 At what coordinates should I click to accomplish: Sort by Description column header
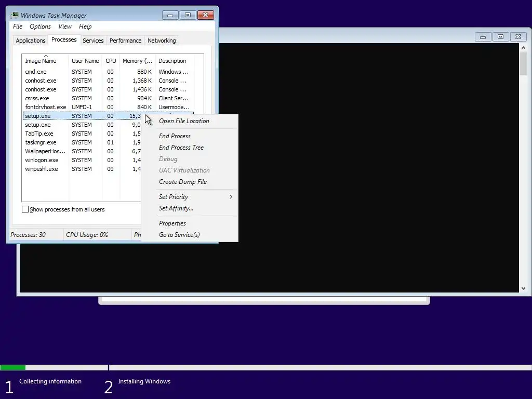pyautogui.click(x=175, y=61)
